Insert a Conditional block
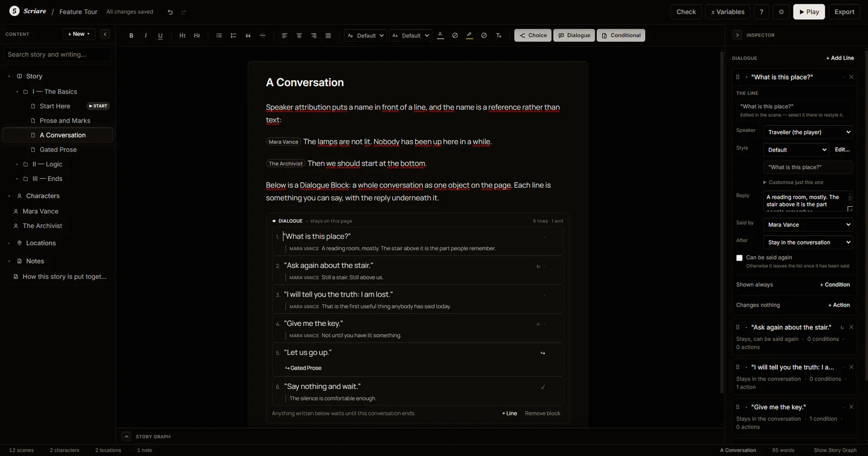This screenshot has height=456, width=868. 621,35
